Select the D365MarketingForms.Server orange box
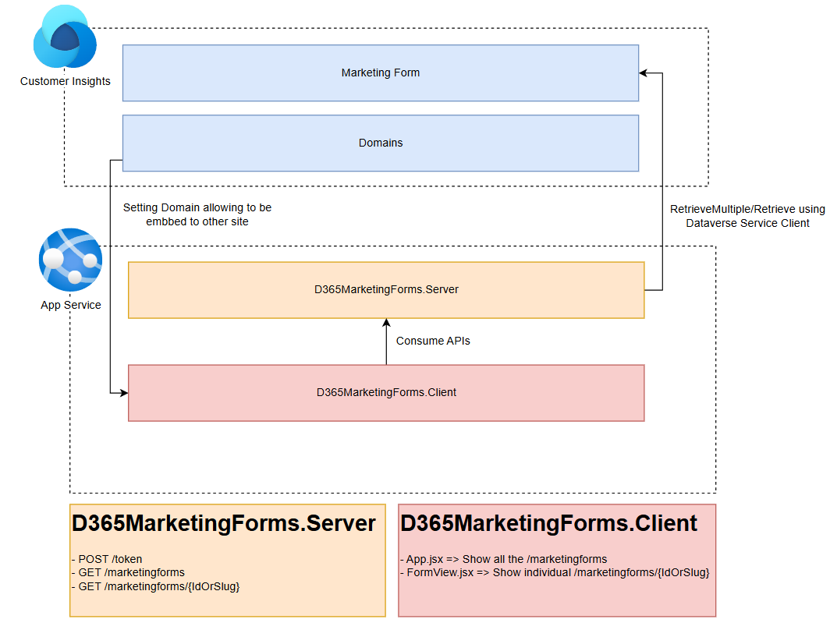The image size is (830, 644). 386,290
